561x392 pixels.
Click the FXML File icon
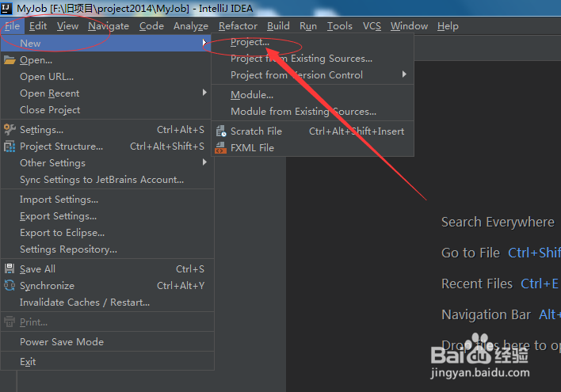click(221, 148)
